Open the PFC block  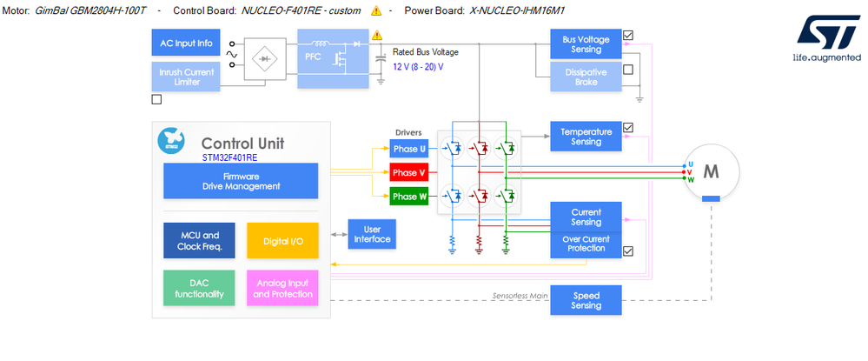(334, 58)
